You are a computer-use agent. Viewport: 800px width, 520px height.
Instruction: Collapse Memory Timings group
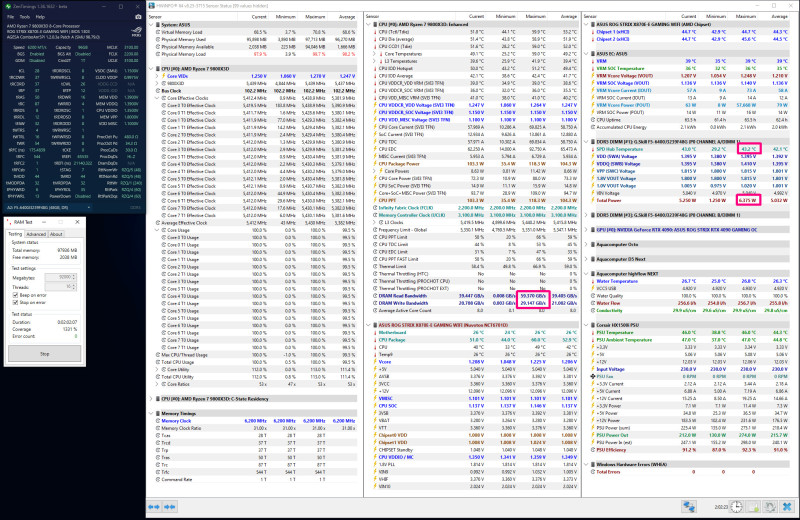point(152,413)
